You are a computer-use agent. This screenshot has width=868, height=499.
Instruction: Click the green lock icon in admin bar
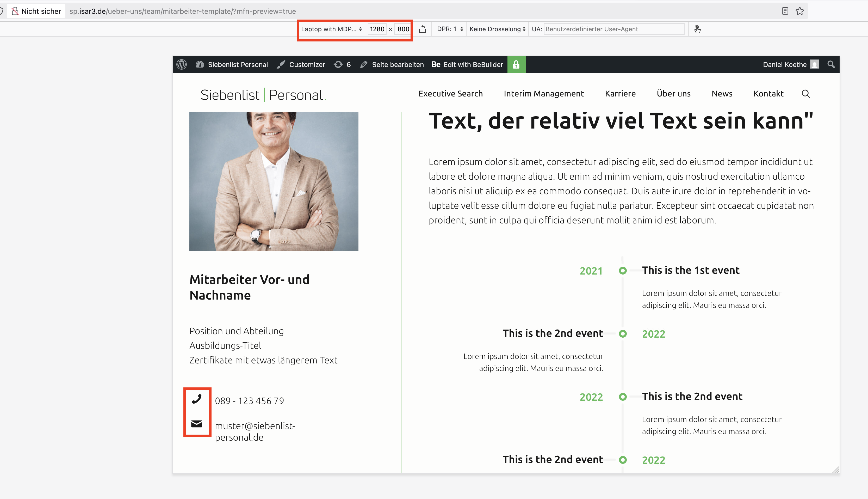click(516, 64)
